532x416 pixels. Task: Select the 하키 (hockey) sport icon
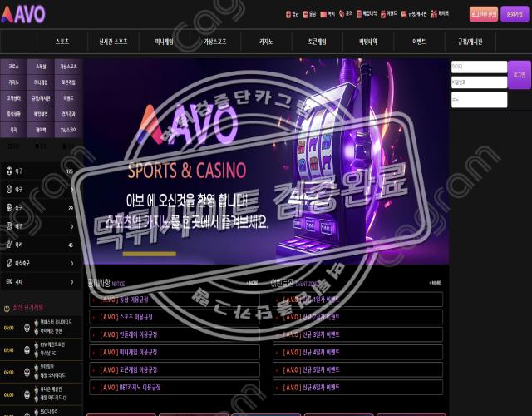[x=8, y=245]
